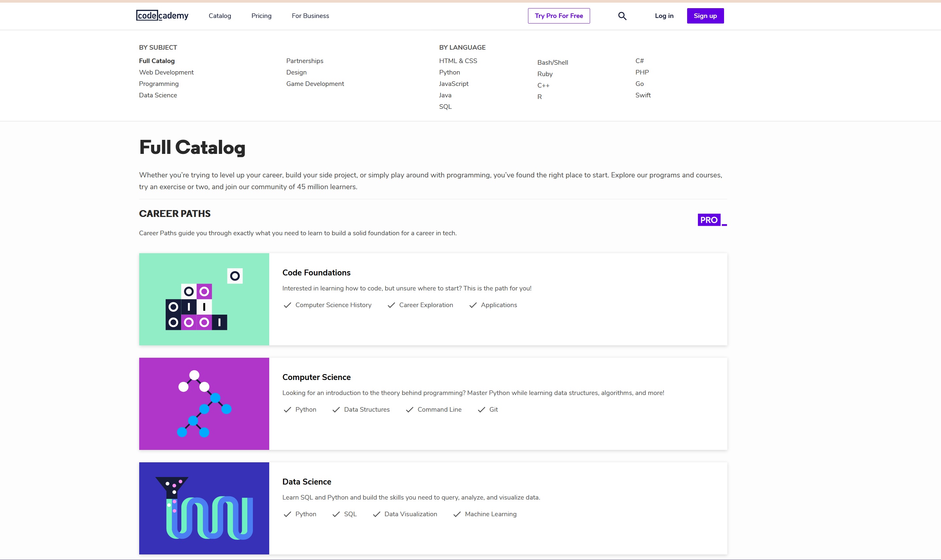Choose HTML & CSS language
This screenshot has width=941, height=560.
(x=458, y=61)
